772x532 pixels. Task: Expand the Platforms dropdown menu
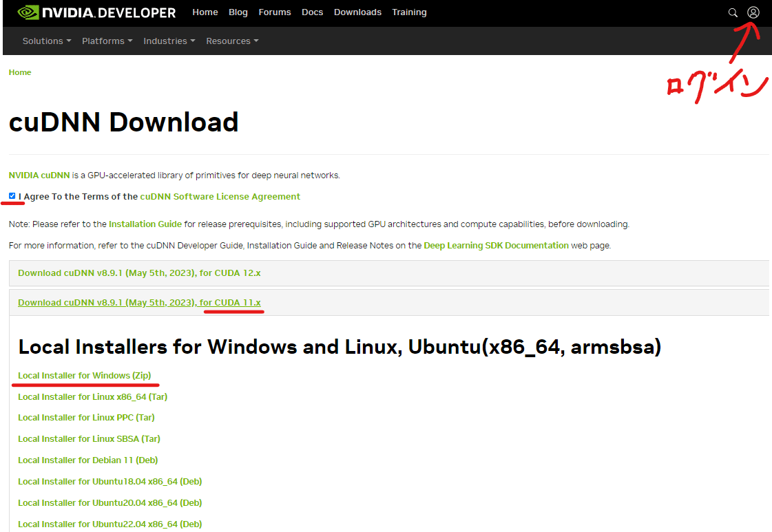point(107,41)
